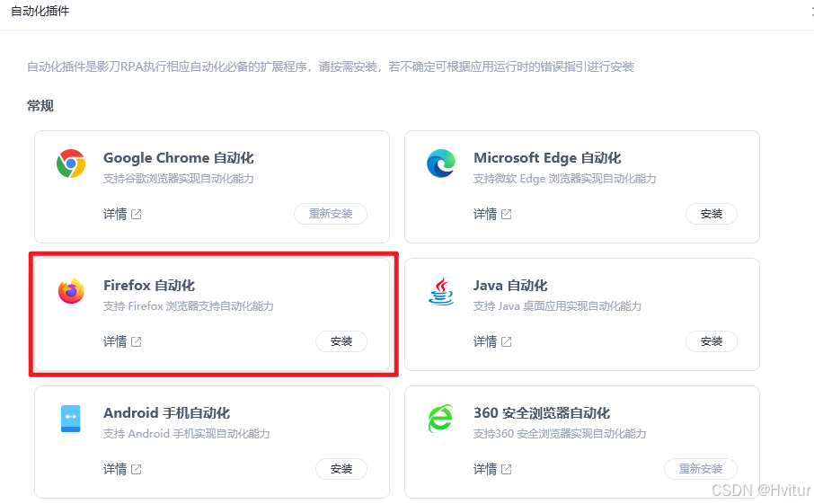Click the Java 自动化 title
814x504 pixels.
pyautogui.click(x=510, y=286)
